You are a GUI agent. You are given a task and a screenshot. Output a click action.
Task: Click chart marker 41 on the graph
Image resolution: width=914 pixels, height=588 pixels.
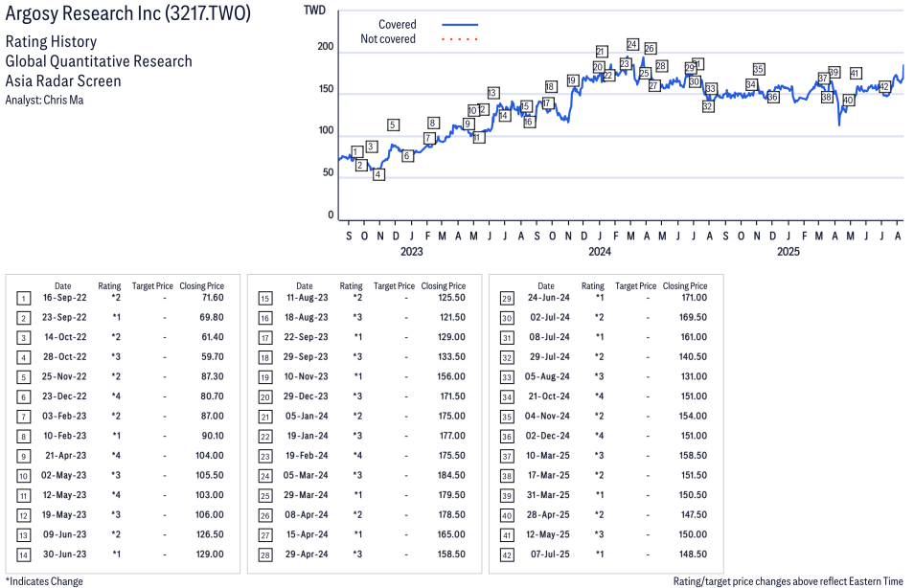point(856,73)
